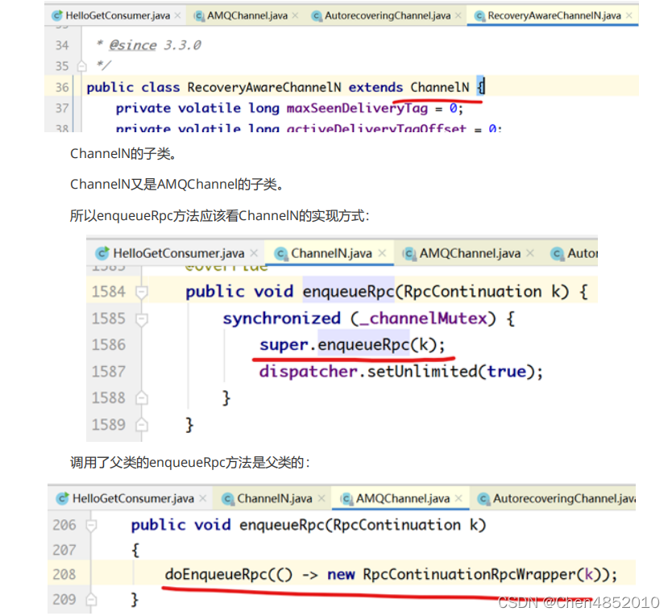Click enqueueRpc method name on line 1584
672x616 pixels.
(348, 292)
